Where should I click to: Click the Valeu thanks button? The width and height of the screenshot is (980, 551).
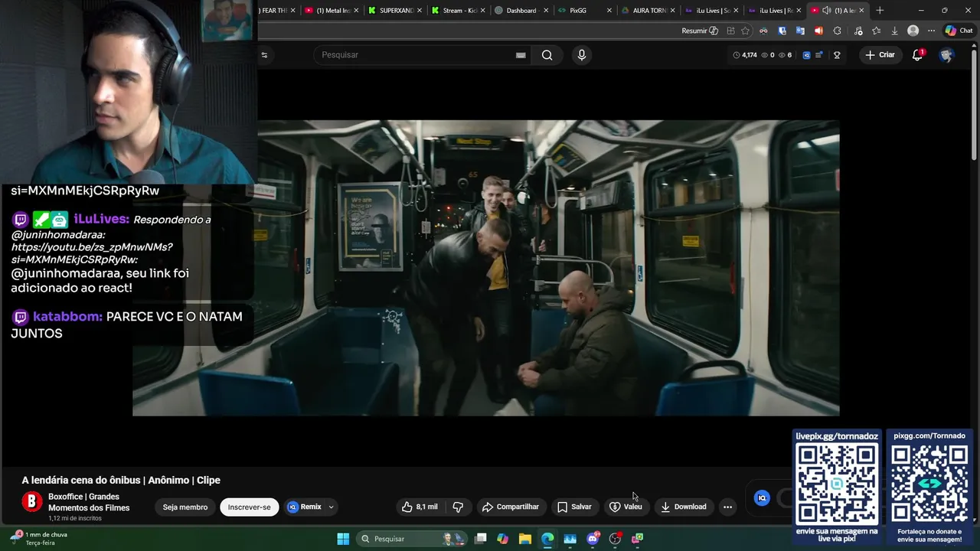coord(626,507)
